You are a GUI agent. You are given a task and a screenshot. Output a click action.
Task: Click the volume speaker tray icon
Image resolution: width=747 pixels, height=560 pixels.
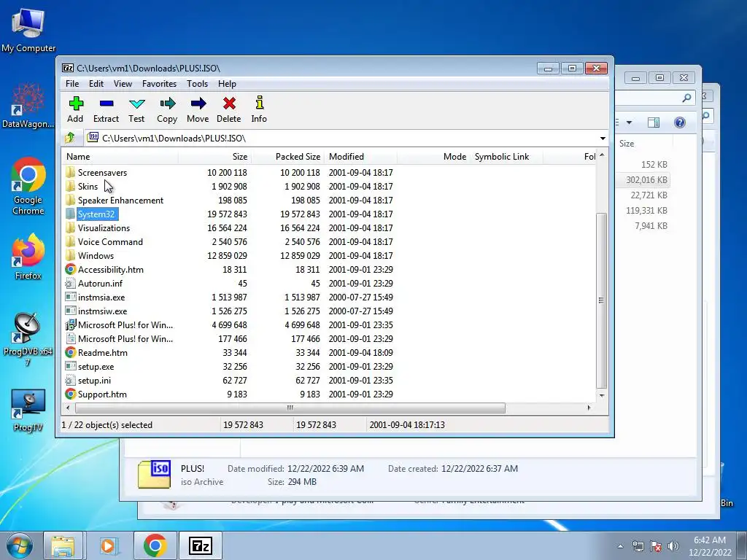click(673, 546)
